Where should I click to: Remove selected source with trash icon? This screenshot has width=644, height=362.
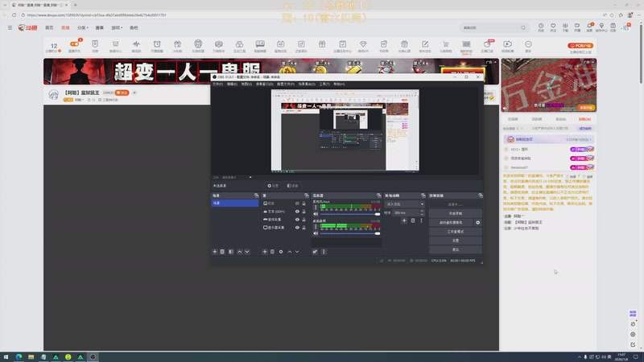pyautogui.click(x=272, y=252)
